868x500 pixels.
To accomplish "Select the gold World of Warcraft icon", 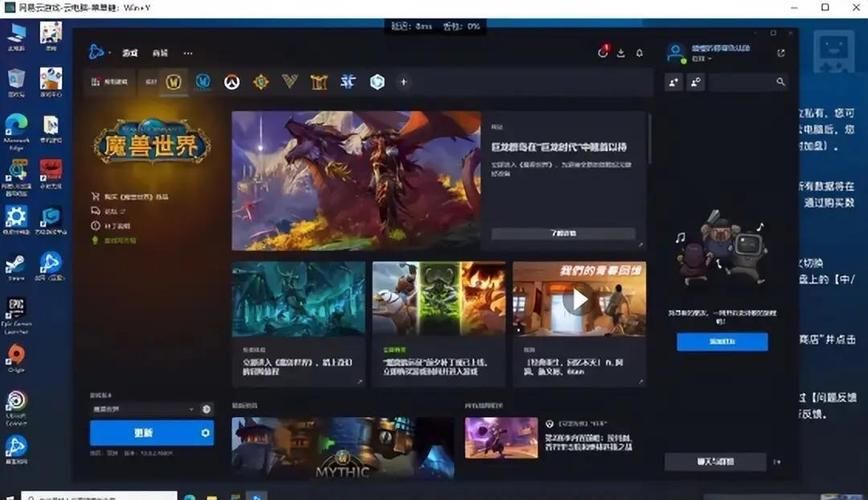I will click(x=174, y=82).
